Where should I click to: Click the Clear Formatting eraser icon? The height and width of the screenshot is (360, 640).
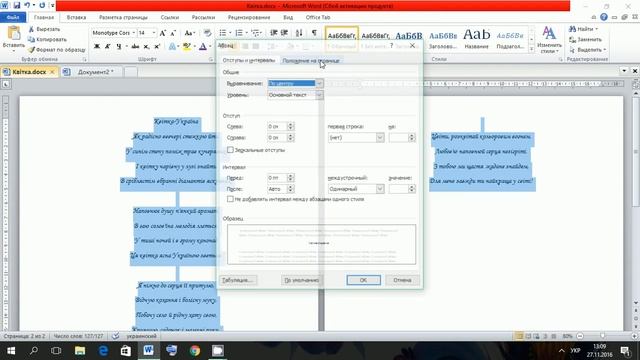point(207,33)
